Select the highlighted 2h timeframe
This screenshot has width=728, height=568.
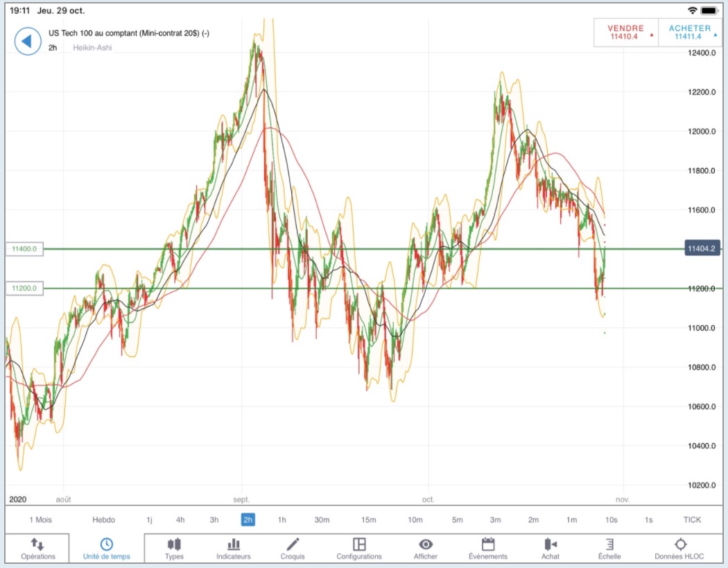point(248,519)
